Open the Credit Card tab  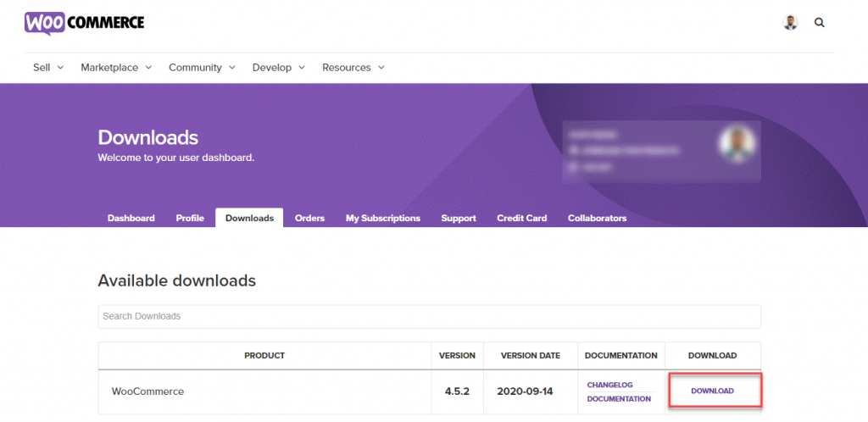point(521,218)
